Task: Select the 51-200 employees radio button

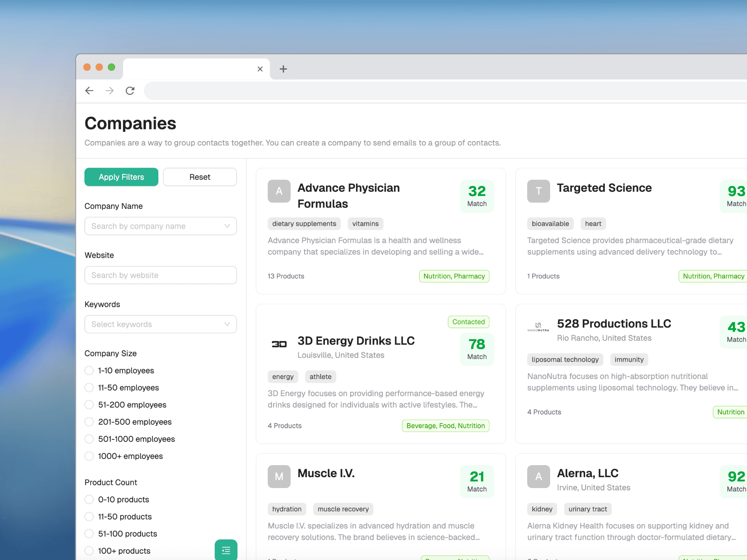Action: [89, 404]
